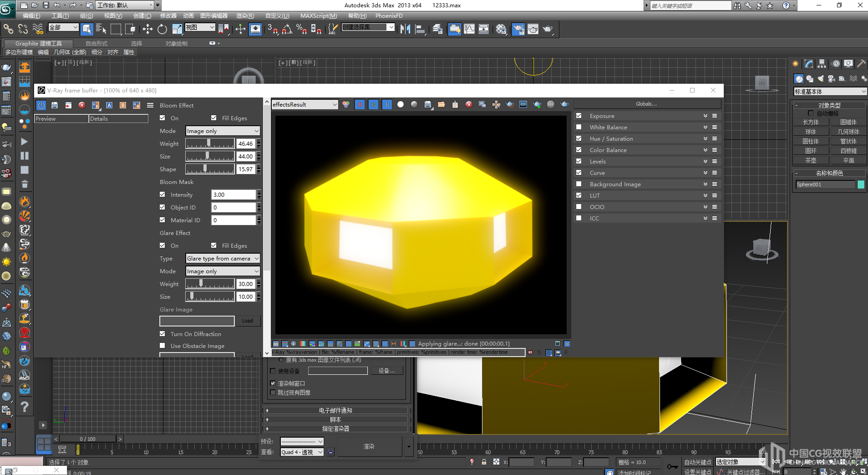The width and height of the screenshot is (868, 475).
Task: Open the standard primitives category dropdown
Action: click(x=830, y=92)
